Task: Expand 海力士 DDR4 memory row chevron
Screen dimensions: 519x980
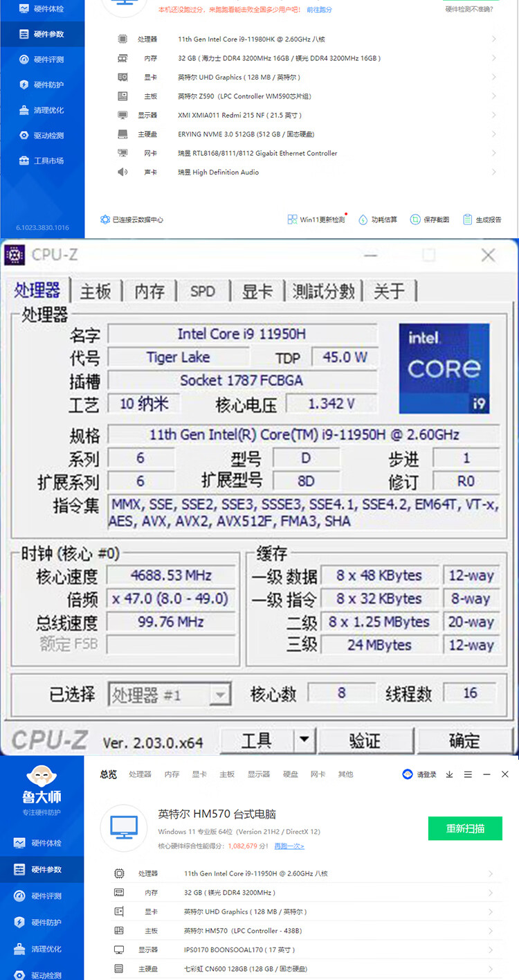Action: (494, 58)
